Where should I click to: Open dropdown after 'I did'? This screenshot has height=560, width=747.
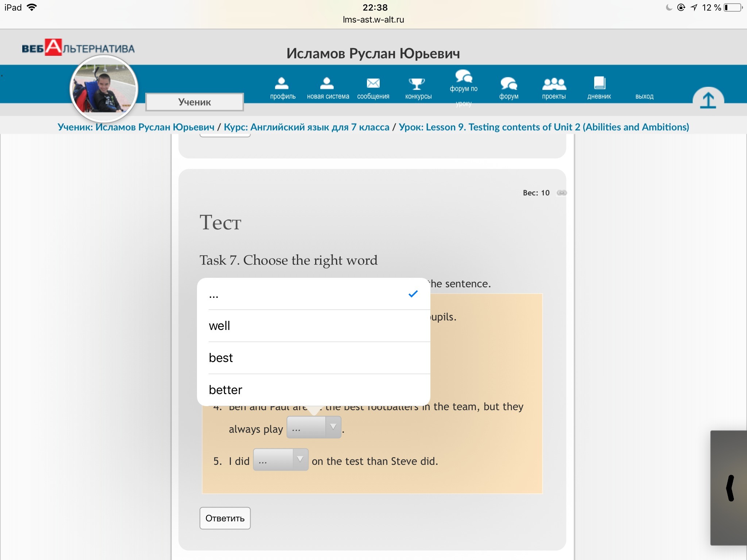280,460
